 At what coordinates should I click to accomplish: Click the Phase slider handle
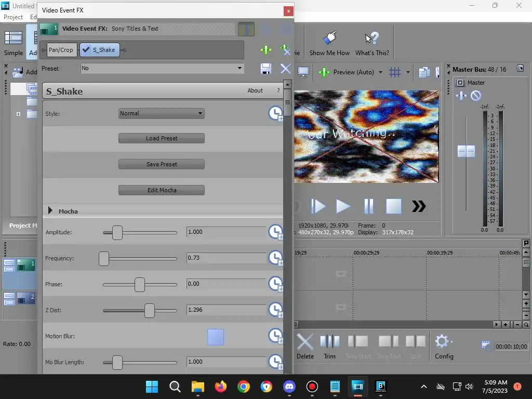click(139, 285)
